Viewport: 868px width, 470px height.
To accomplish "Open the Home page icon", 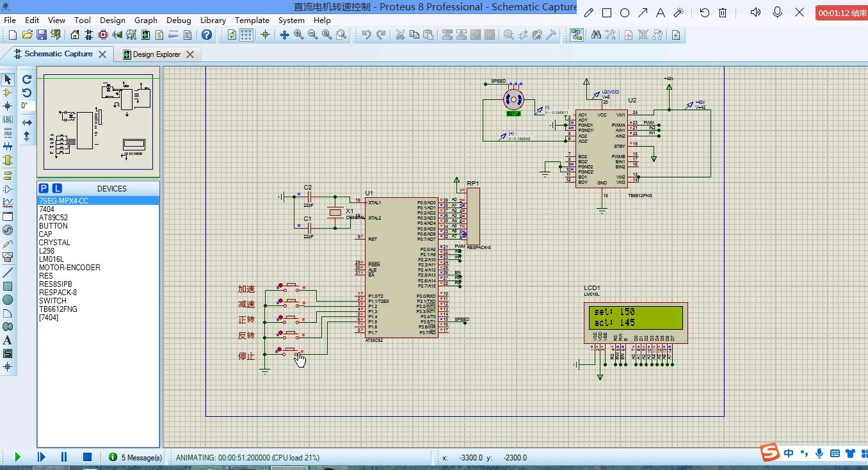I will click(x=75, y=35).
